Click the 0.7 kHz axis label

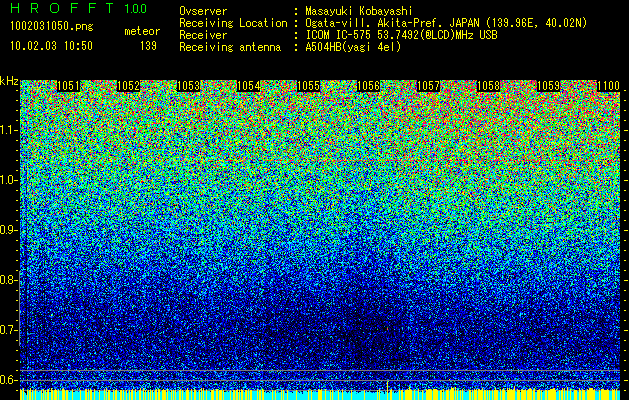point(8,330)
